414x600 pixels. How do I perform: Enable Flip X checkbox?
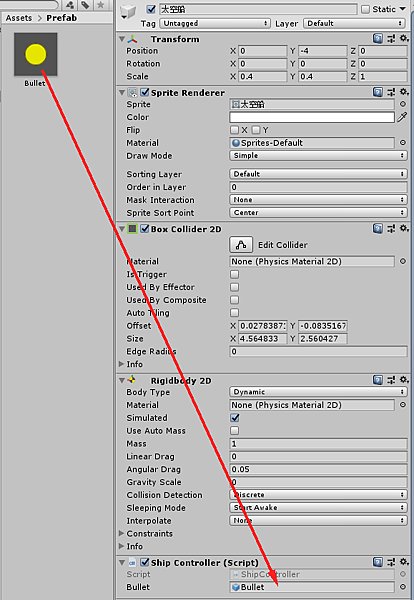(235, 130)
